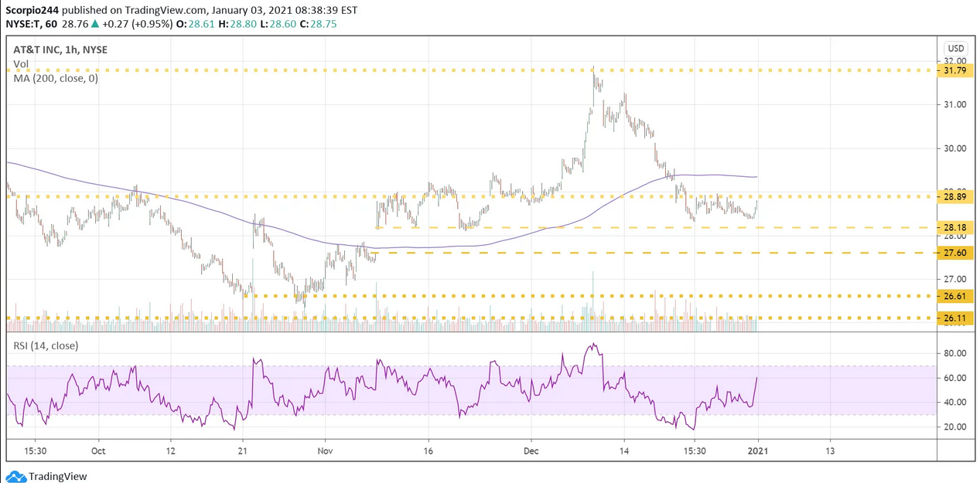Click the 60.00 RSI axis value

click(x=955, y=378)
